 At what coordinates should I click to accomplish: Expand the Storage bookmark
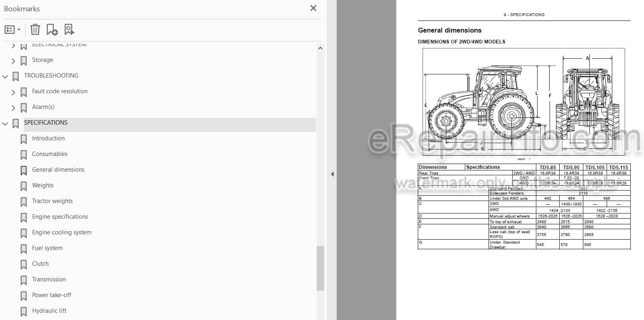point(13,61)
